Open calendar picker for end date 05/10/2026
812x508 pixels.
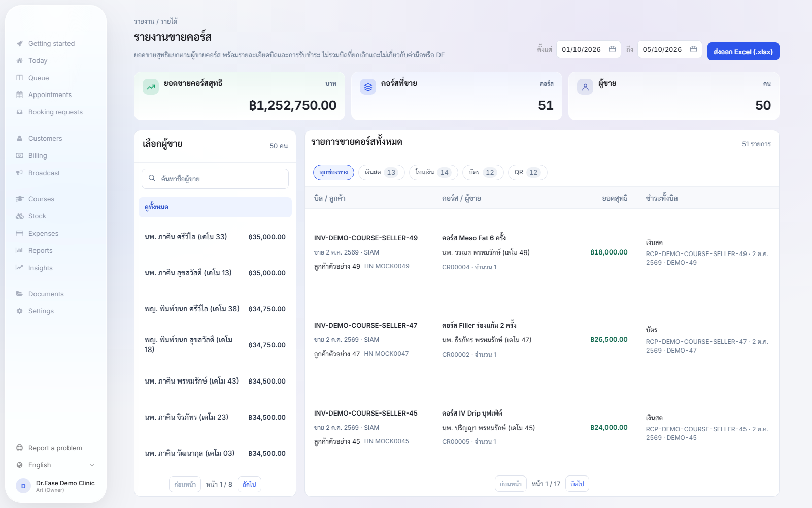click(693, 49)
